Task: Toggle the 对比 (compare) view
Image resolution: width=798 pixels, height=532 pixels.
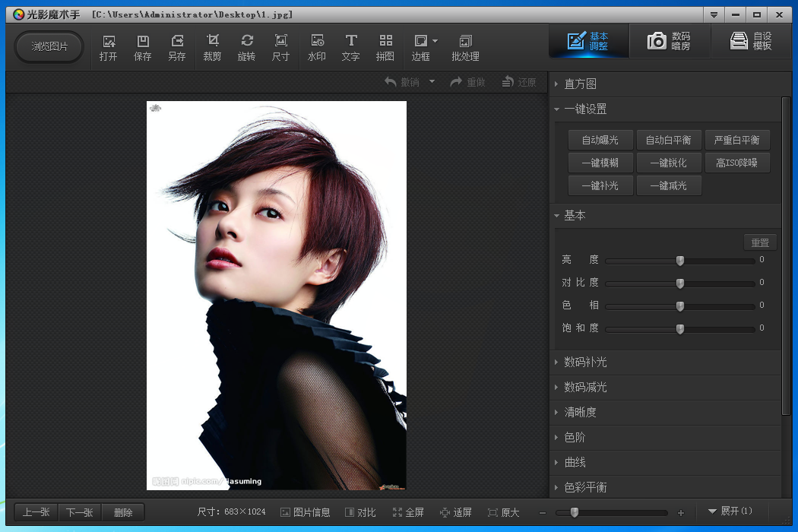Action: (360, 512)
